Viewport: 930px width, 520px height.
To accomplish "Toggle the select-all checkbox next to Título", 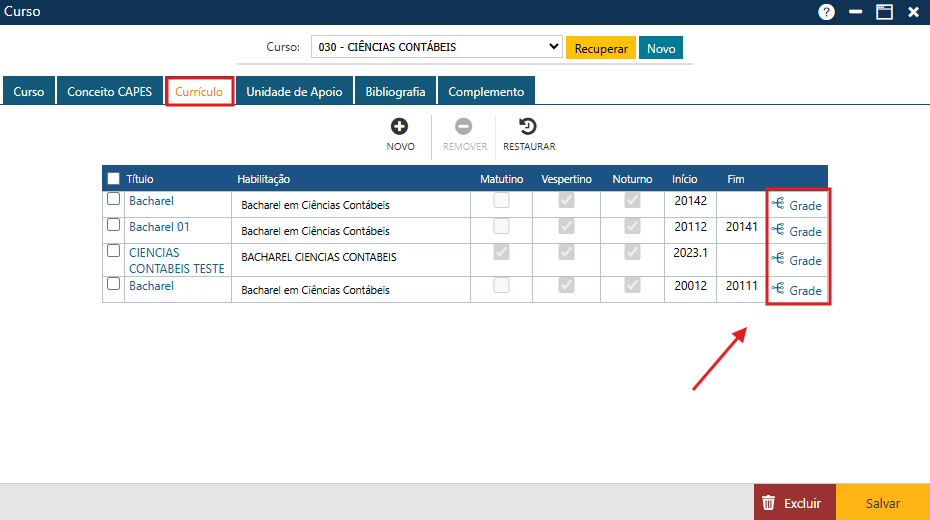I will [113, 178].
